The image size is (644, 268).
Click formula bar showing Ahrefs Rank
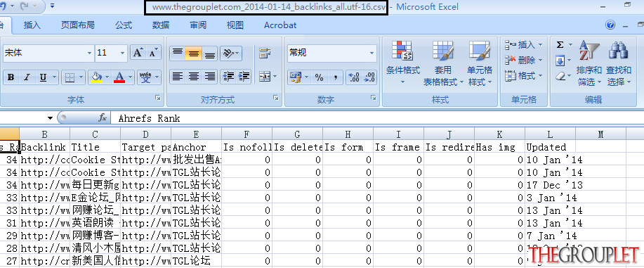[x=376, y=118]
